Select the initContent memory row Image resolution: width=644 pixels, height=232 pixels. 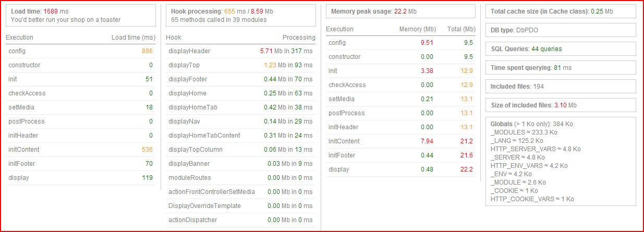click(x=400, y=141)
